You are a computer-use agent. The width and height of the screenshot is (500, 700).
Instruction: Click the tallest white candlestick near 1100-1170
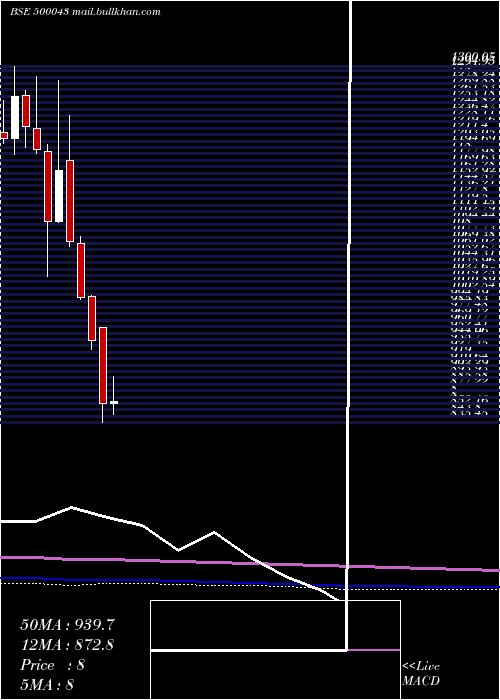pos(59,196)
